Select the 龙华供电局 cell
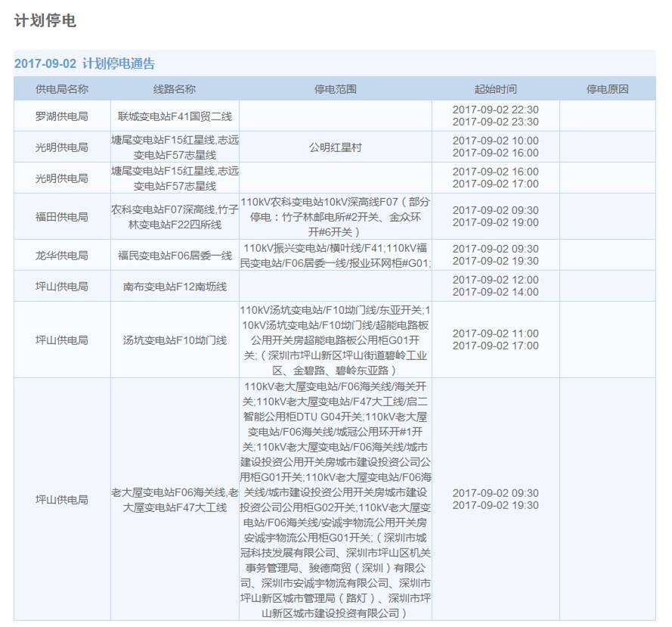672x627 pixels. [x=62, y=255]
